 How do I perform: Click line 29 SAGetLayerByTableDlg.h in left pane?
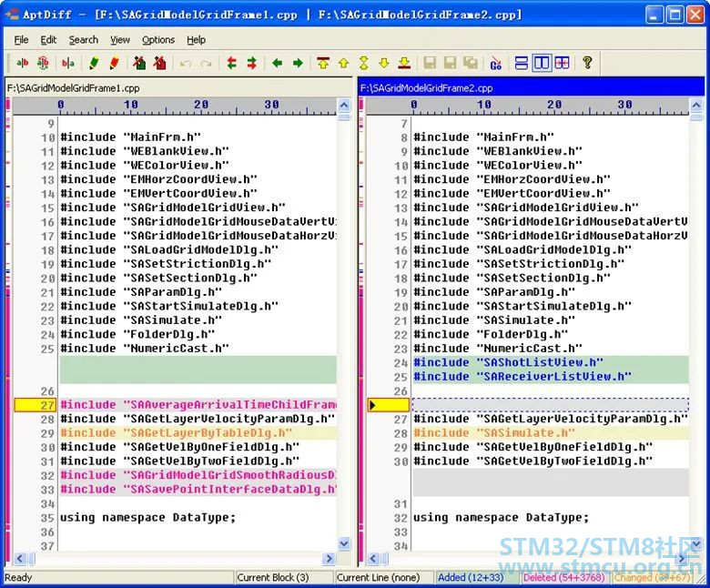coord(198,432)
